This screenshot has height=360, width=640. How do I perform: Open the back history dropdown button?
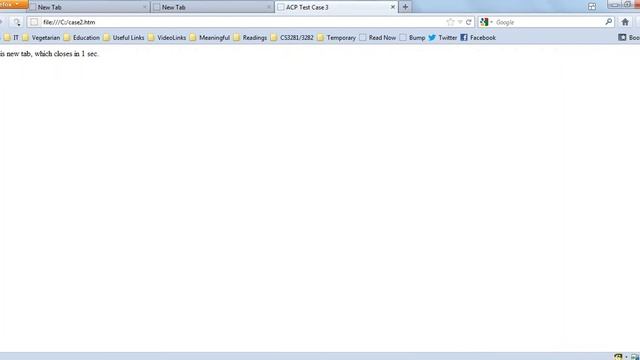(x=16, y=22)
